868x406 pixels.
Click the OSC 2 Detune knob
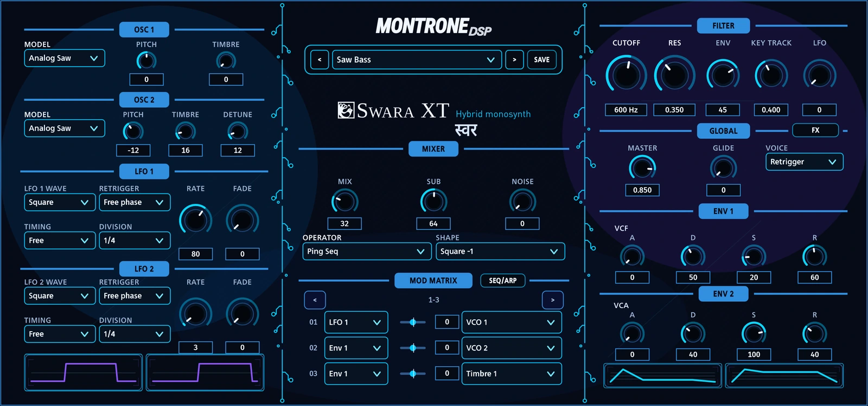[x=238, y=131]
